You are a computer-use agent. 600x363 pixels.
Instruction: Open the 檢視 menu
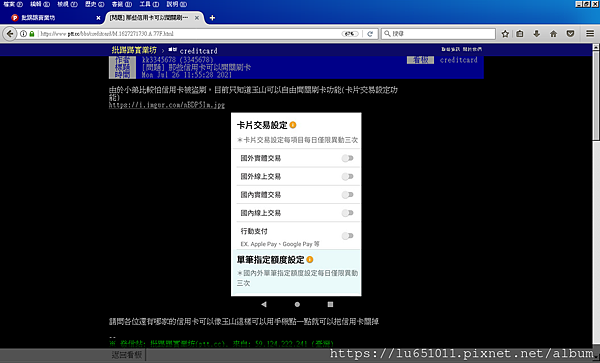coord(67,4)
